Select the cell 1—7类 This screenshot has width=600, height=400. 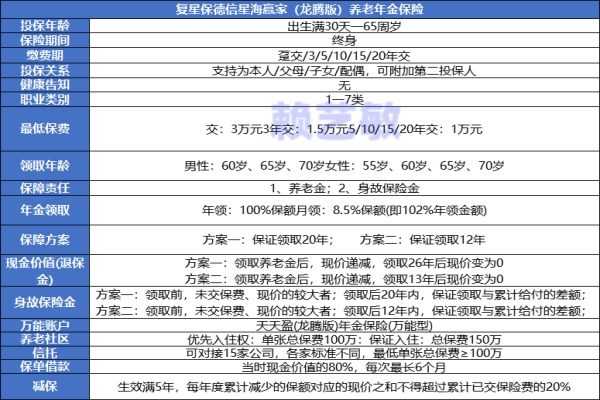pos(344,100)
